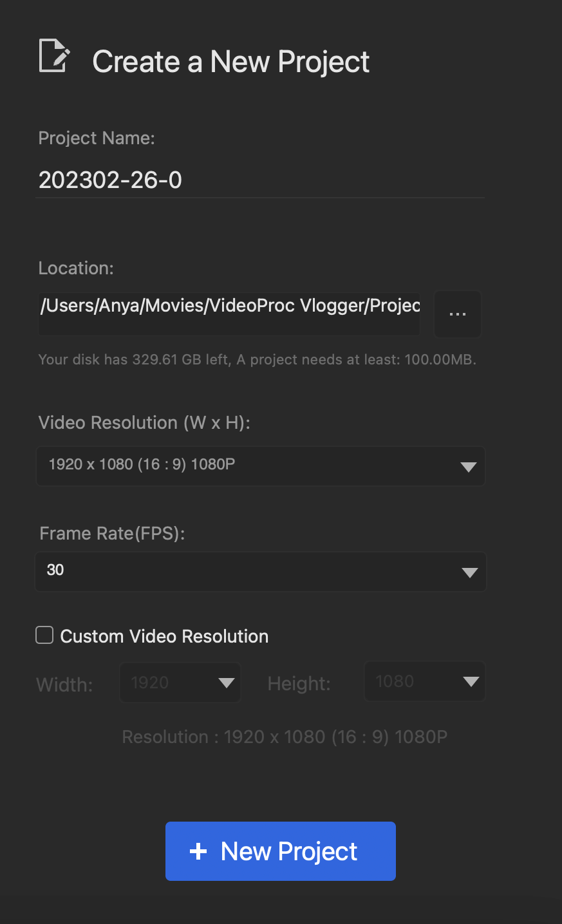This screenshot has height=924, width=562.
Task: Click the new project document icon
Action: (54, 57)
